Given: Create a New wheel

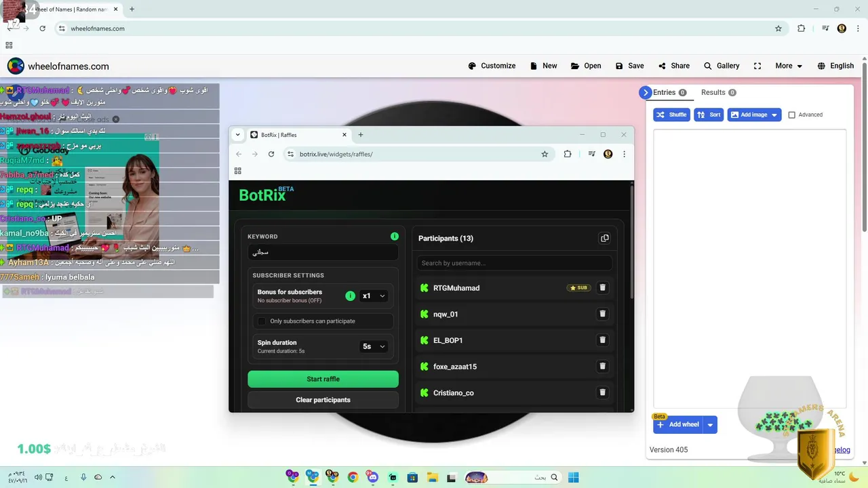Looking at the screenshot, I should (x=543, y=66).
